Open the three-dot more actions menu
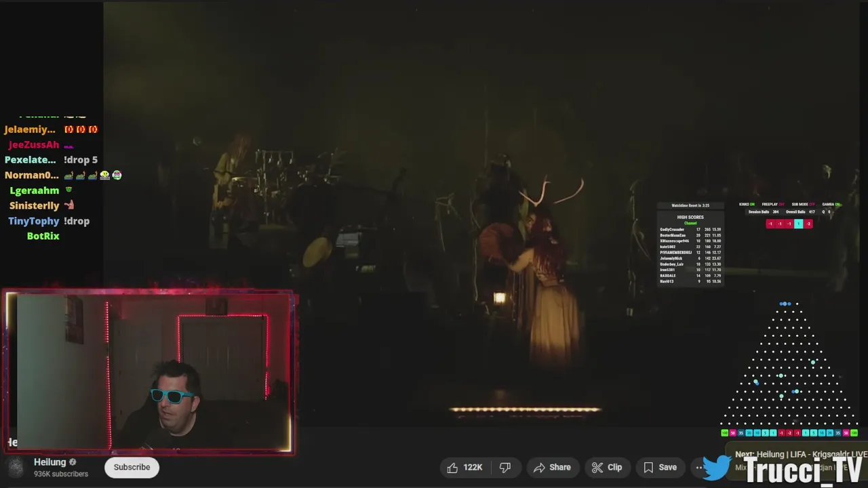 (700, 467)
